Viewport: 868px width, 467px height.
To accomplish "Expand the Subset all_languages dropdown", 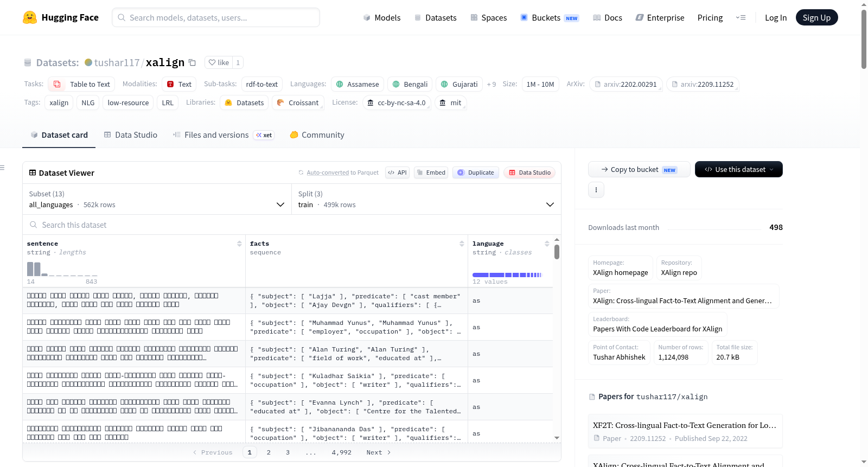I will click(157, 199).
